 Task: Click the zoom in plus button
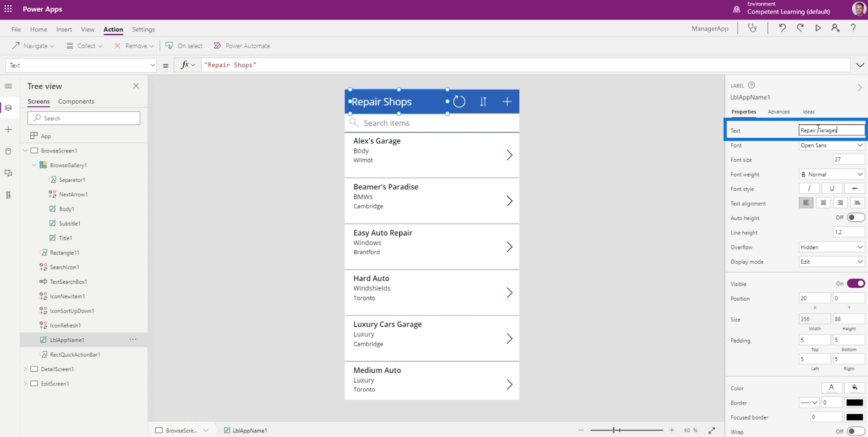tap(672, 430)
